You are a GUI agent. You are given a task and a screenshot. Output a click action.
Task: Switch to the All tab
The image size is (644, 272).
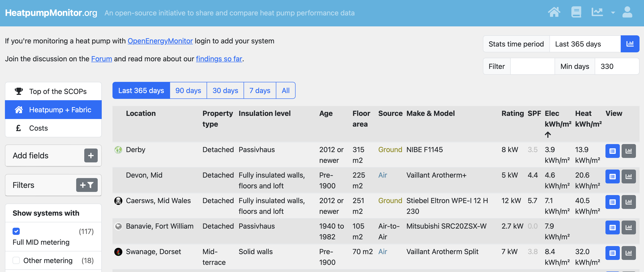click(285, 90)
